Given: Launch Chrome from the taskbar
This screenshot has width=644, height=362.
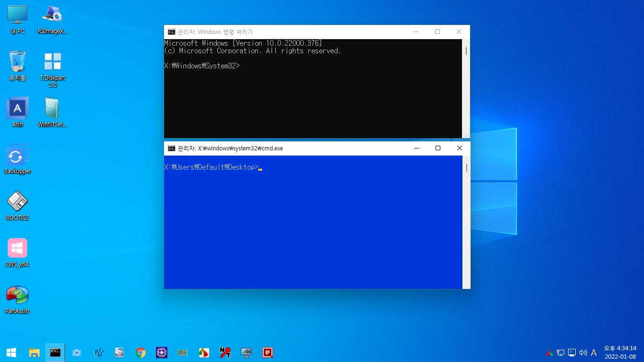Looking at the screenshot, I should (x=140, y=353).
